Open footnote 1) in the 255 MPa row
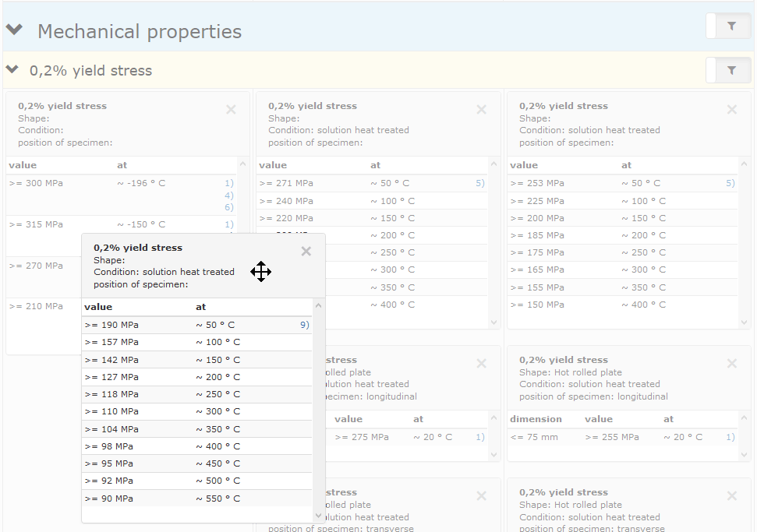 coord(730,437)
